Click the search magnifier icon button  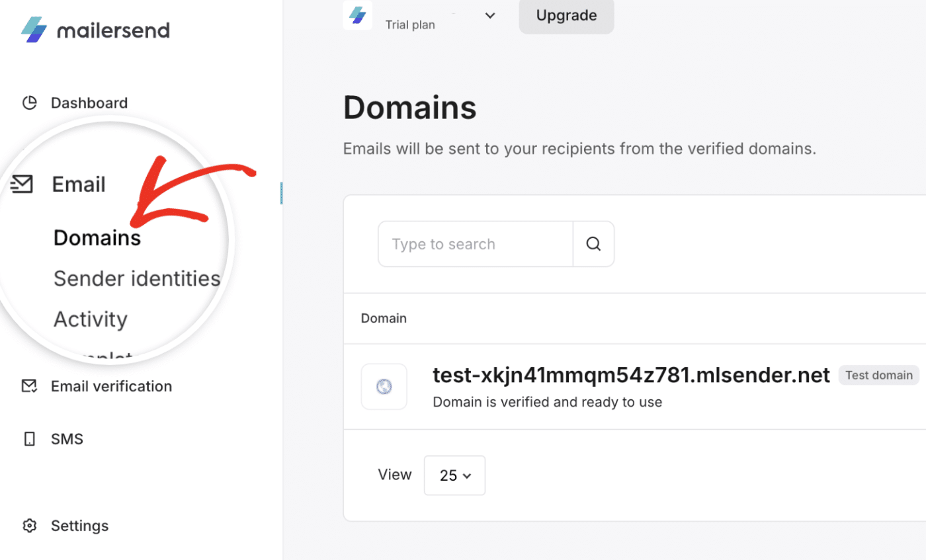point(593,244)
